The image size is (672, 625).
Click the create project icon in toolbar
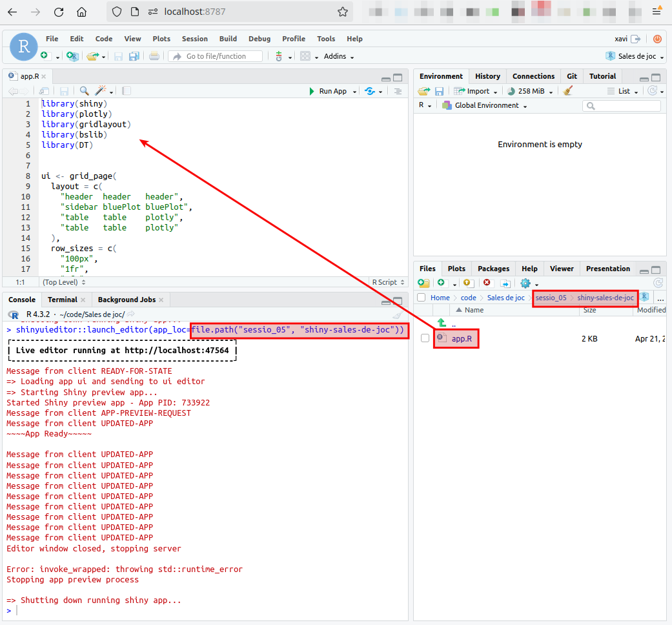click(x=72, y=56)
